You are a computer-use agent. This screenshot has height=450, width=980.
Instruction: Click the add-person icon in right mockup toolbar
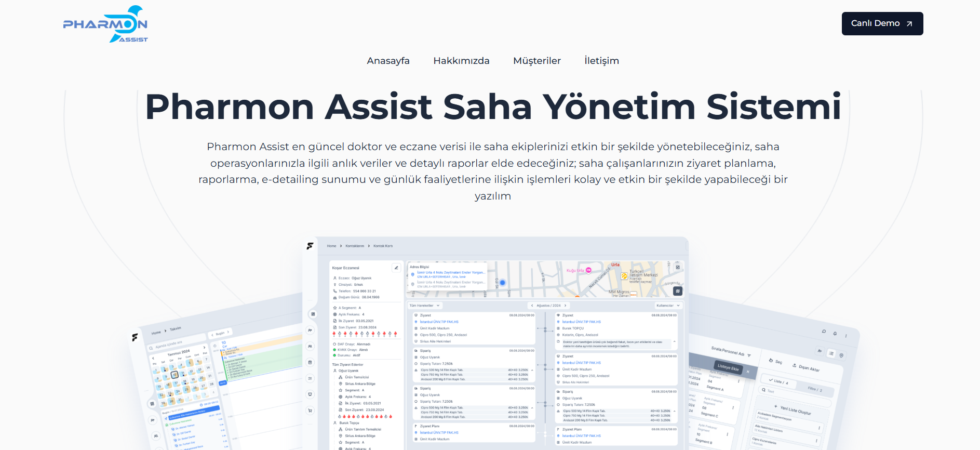(820, 351)
